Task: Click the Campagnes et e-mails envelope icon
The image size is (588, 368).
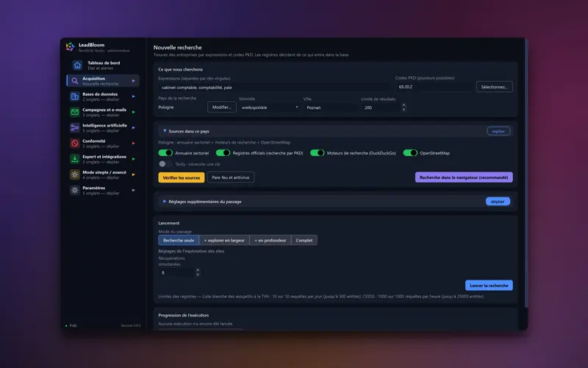Action: click(75, 112)
